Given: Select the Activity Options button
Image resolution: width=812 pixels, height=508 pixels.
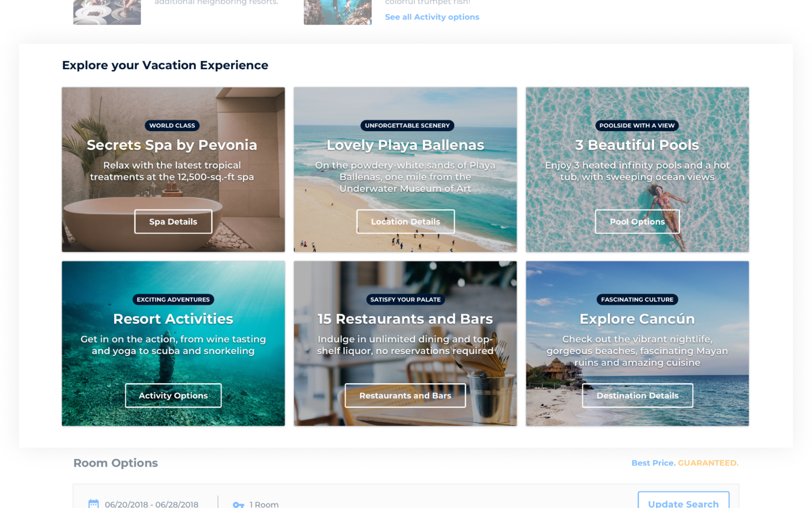Looking at the screenshot, I should (173, 396).
